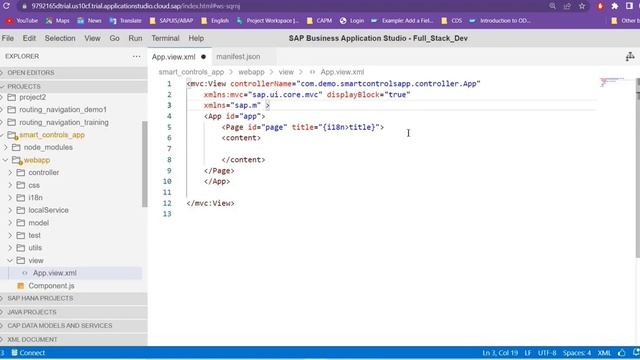
Task: Expand the controller folder
Action: pos(44,173)
